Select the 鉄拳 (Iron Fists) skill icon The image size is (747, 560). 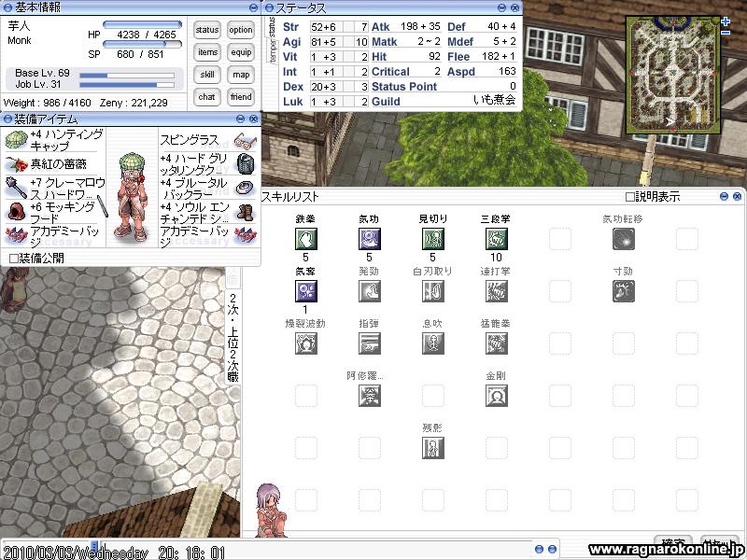[306, 239]
